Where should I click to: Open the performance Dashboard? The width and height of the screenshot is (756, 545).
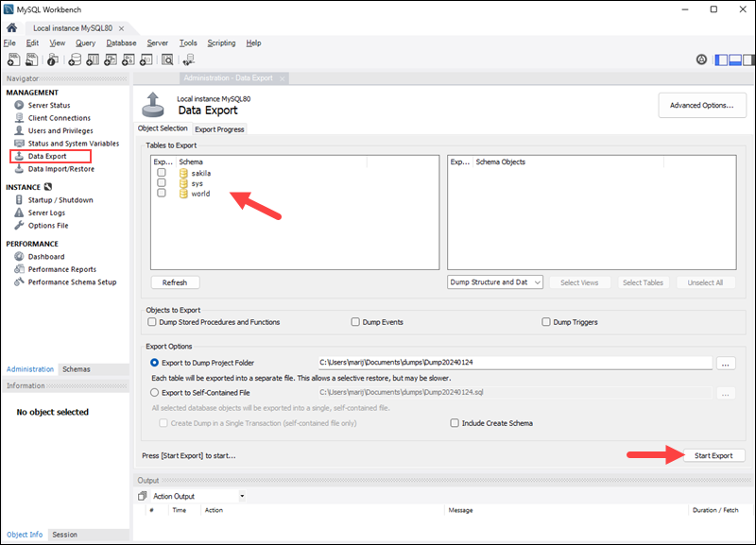click(45, 257)
